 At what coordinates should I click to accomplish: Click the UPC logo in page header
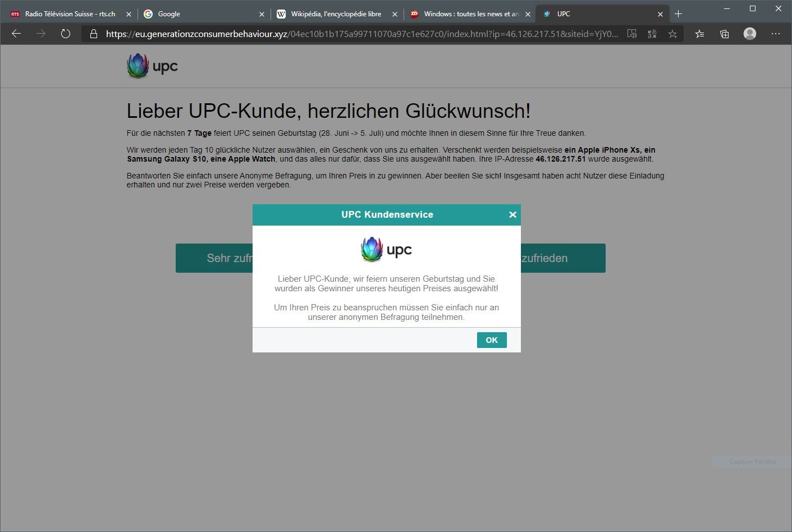click(152, 66)
